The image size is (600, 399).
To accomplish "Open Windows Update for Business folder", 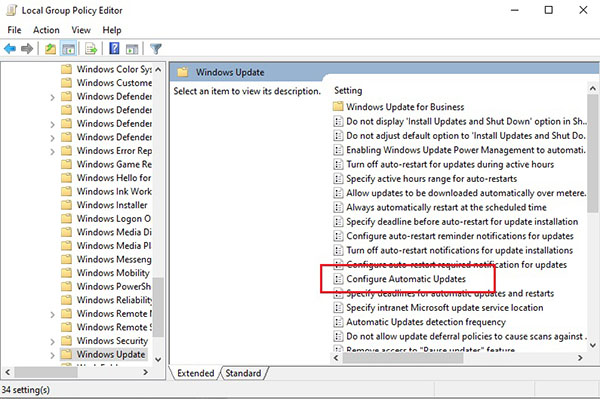I will pos(399,107).
